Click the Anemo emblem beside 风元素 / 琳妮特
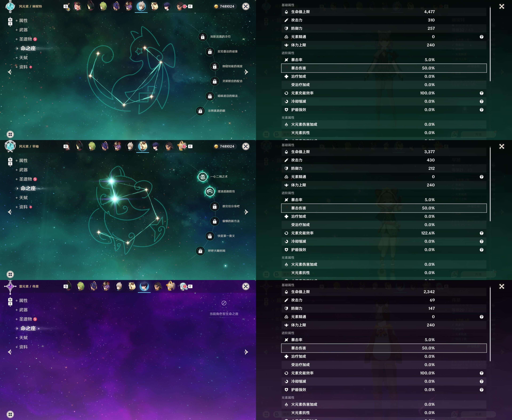This screenshot has height=420, width=512. point(10,7)
